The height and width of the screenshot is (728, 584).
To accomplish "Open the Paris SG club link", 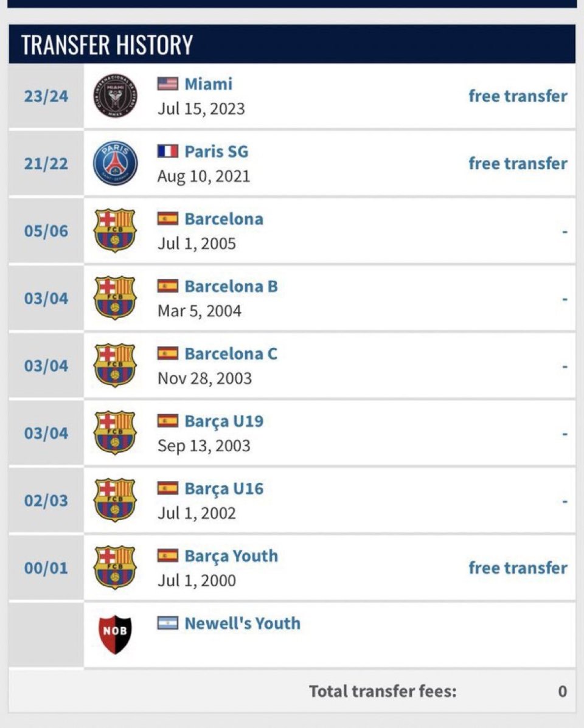I will [x=217, y=151].
